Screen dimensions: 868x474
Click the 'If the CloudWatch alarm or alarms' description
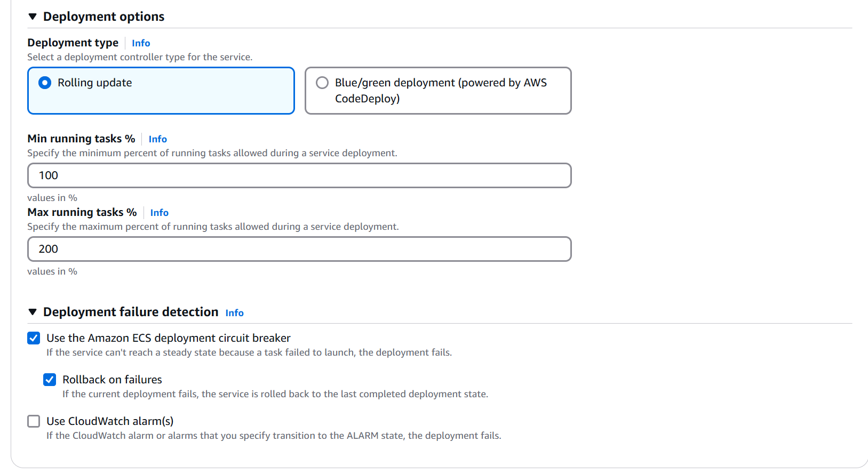click(274, 436)
